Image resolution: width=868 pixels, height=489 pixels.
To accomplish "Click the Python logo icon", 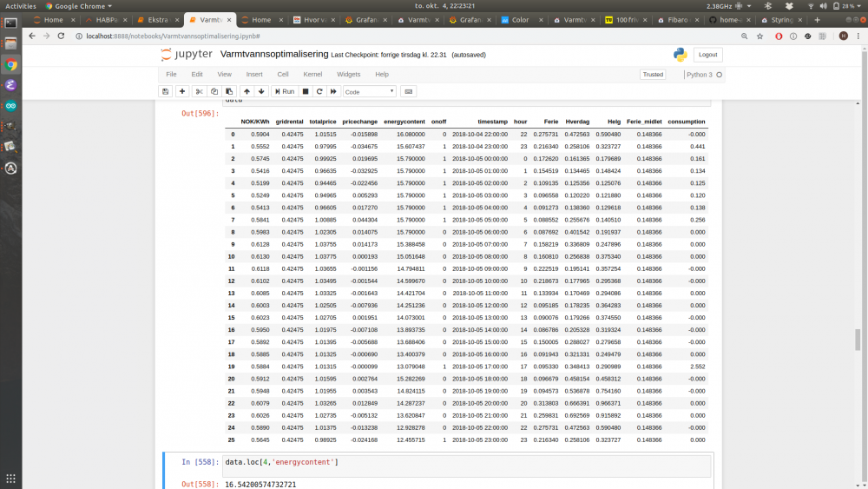I will pos(681,54).
